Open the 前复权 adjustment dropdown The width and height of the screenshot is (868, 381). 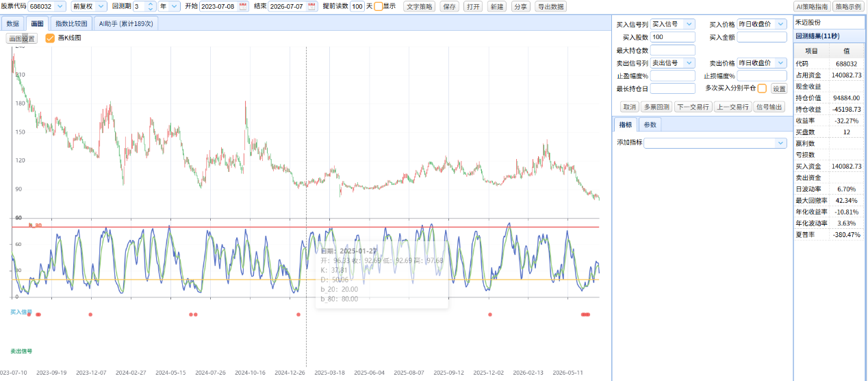101,6
